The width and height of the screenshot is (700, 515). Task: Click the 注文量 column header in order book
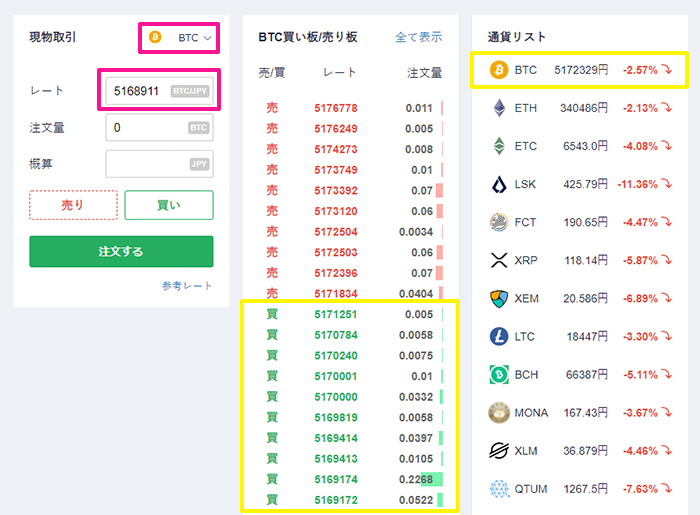425,73
